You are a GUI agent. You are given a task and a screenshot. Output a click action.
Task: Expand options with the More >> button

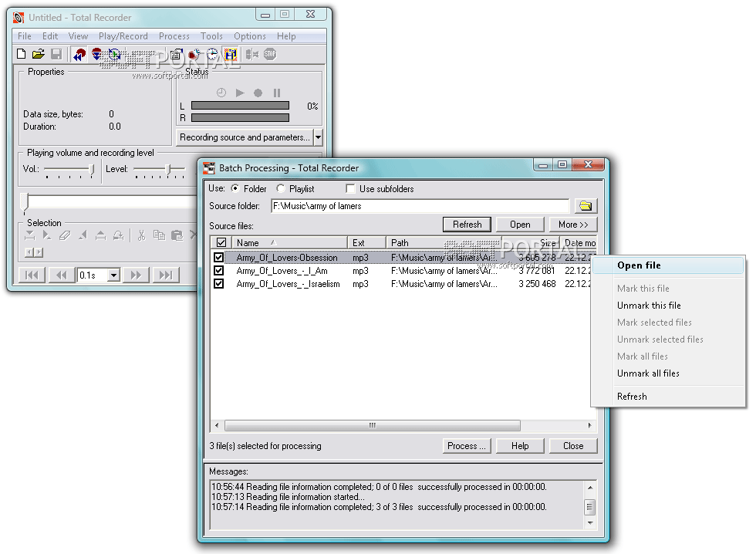point(573,225)
